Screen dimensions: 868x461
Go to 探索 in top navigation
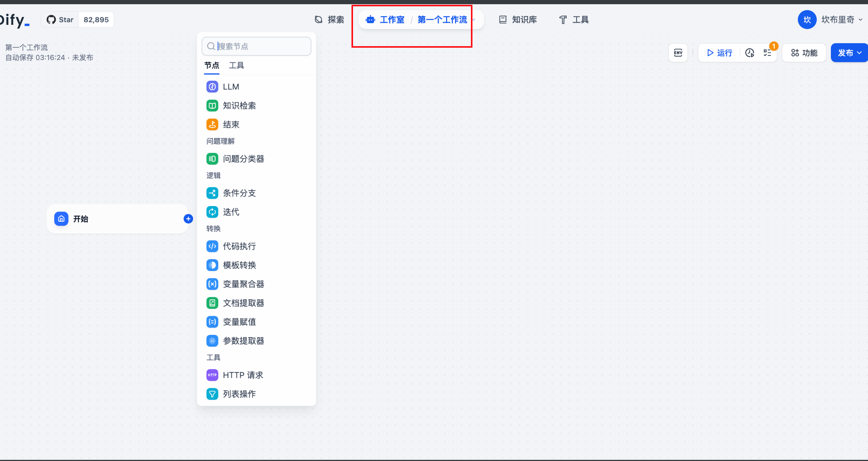coord(329,19)
